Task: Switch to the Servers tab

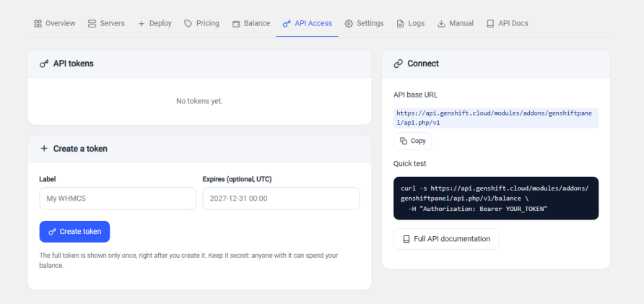Action: tap(106, 23)
